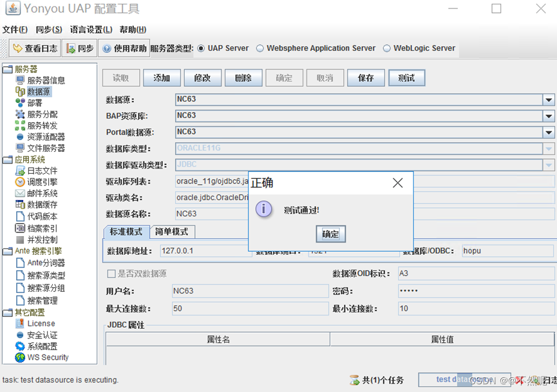Open the 同步(S) menu
Image resolution: width=557 pixels, height=392 pixels.
tap(49, 30)
